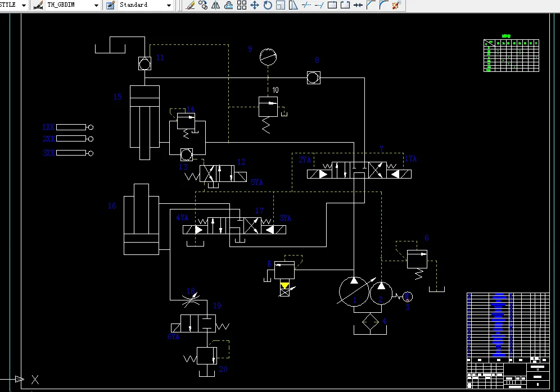Click the '1XK' limit switch label
560x392 pixels.
(48, 127)
